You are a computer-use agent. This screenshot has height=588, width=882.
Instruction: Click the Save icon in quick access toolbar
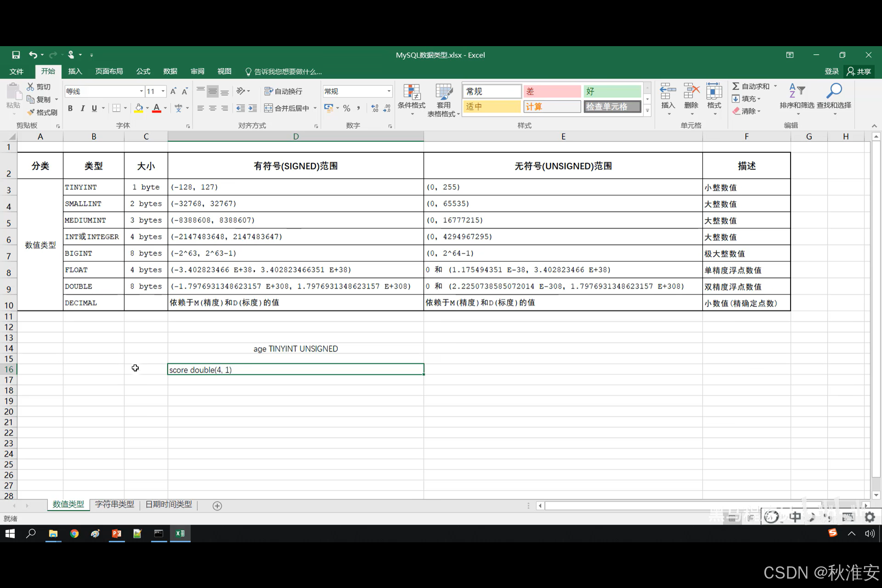point(16,55)
